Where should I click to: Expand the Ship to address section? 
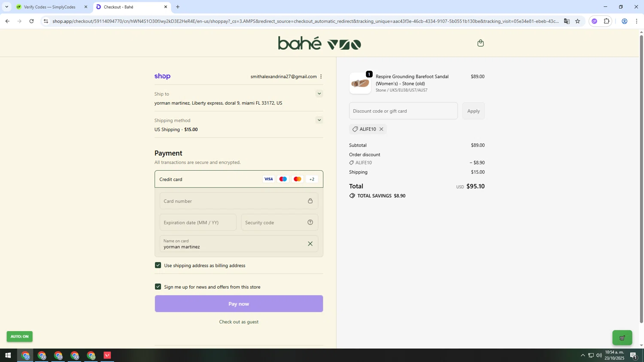(x=319, y=94)
